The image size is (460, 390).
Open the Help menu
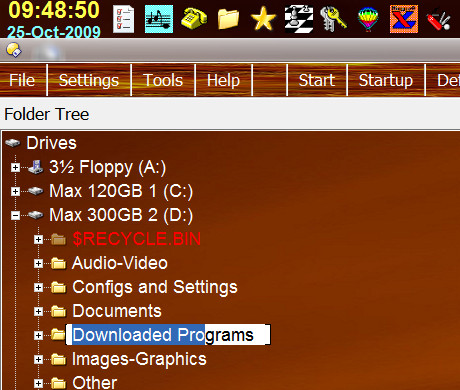[223, 80]
